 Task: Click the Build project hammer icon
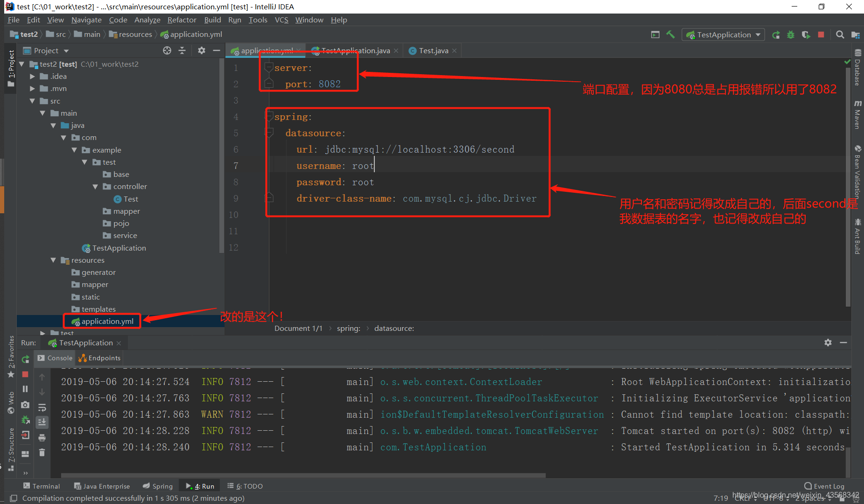point(670,35)
